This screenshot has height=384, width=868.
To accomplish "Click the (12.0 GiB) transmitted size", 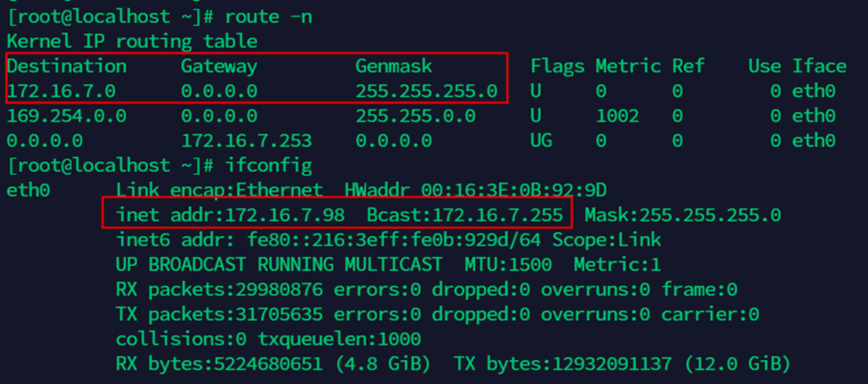I will tap(737, 364).
